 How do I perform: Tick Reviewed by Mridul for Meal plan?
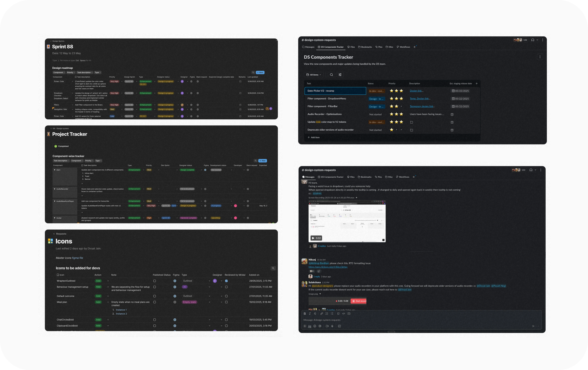(x=226, y=302)
